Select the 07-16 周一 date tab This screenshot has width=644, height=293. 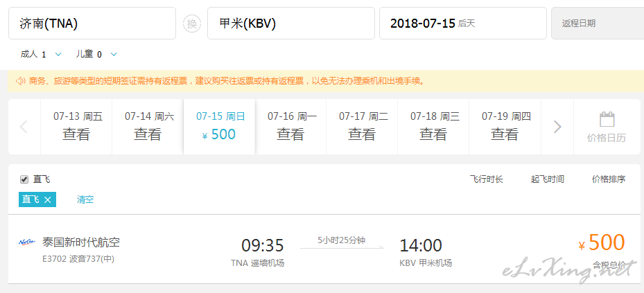tap(290, 127)
